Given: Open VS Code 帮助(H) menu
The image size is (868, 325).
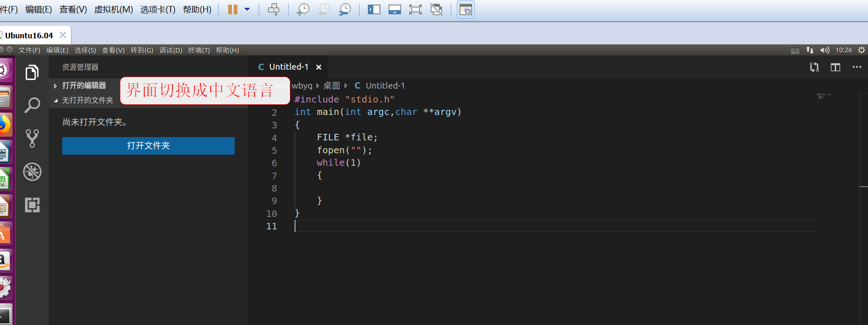Looking at the screenshot, I should point(227,50).
